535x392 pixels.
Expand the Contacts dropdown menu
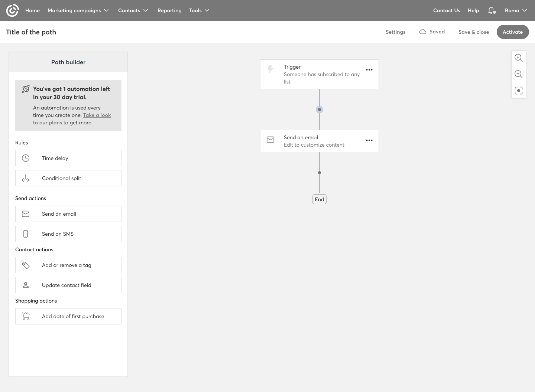point(133,10)
